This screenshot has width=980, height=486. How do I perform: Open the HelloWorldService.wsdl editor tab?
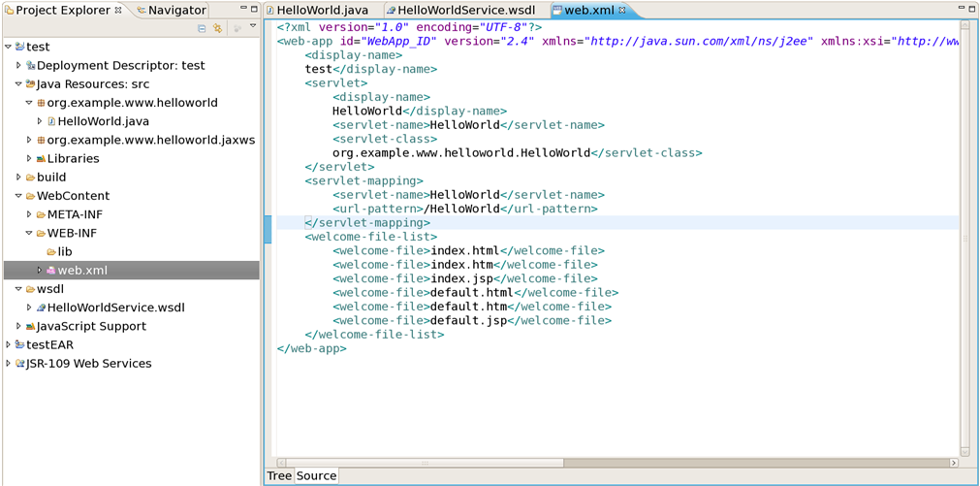tap(460, 10)
